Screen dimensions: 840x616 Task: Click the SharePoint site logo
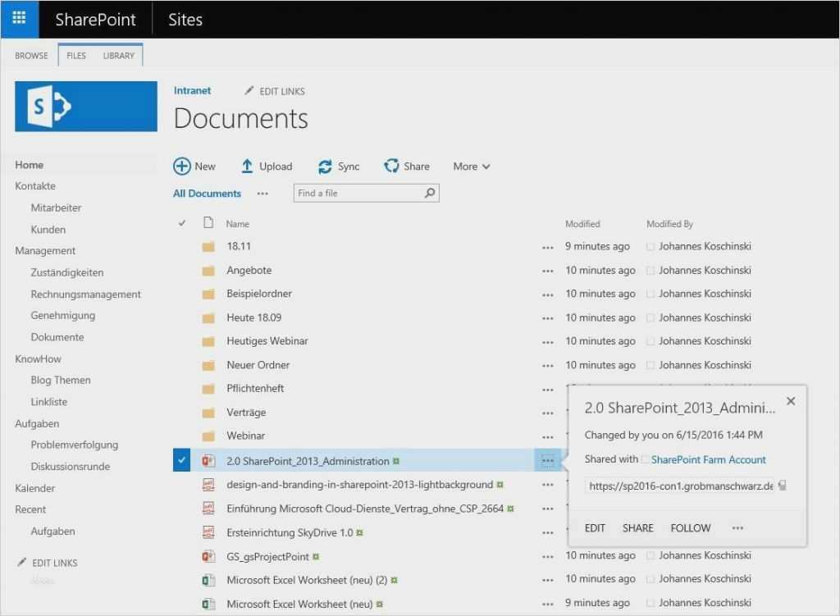(x=85, y=106)
